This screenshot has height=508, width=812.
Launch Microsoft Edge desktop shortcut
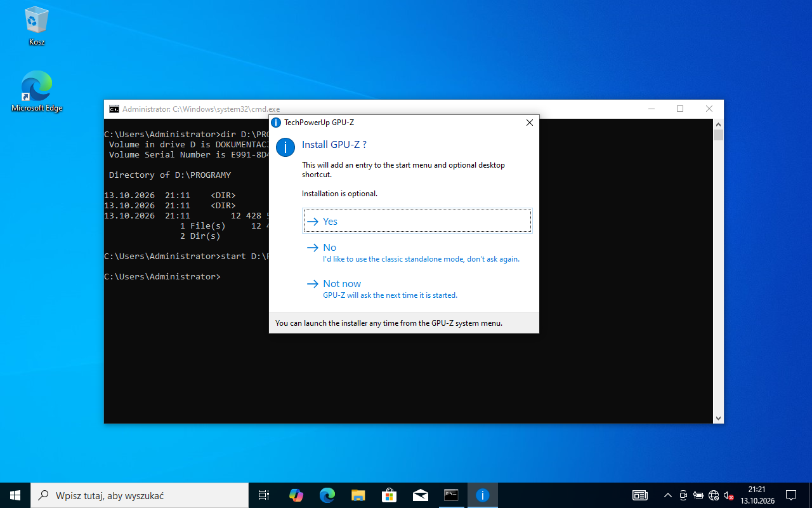click(37, 92)
